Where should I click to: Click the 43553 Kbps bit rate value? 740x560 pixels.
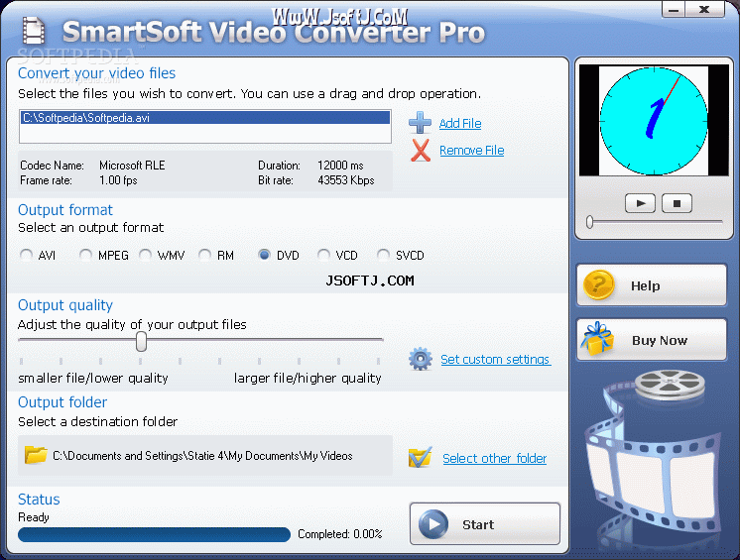(346, 180)
